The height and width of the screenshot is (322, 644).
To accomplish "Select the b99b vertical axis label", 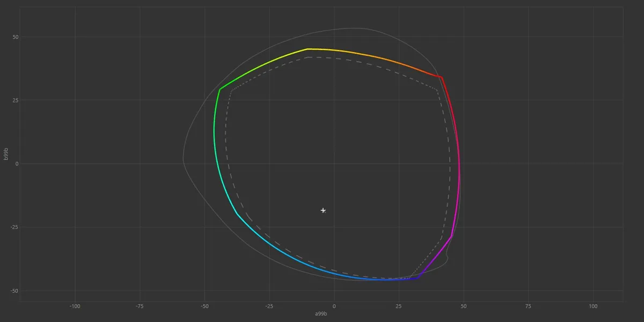I will (x=6, y=155).
